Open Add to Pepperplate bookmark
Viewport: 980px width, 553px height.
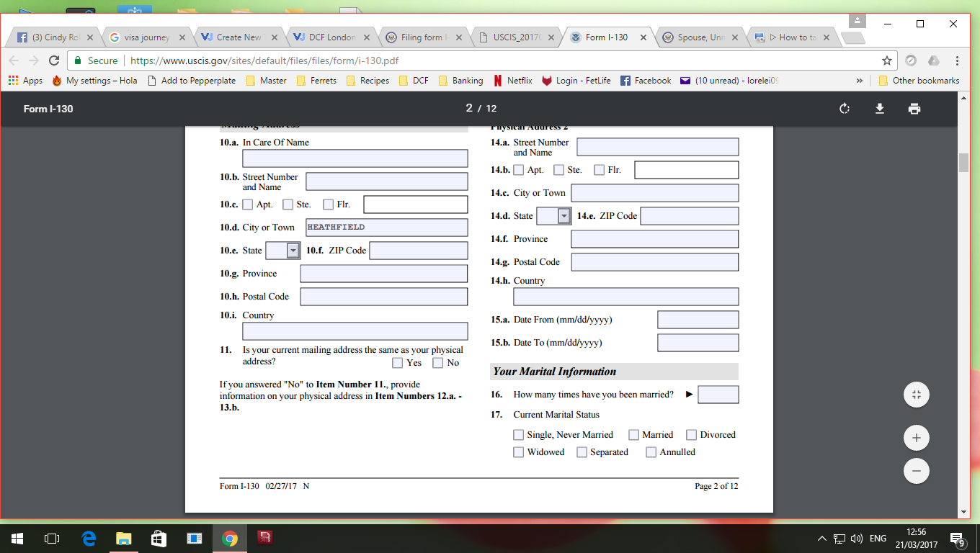click(192, 81)
